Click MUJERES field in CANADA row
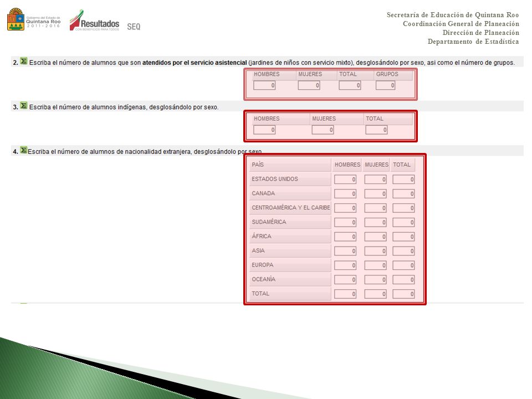Screen dimensions: 532x399 tap(375, 194)
